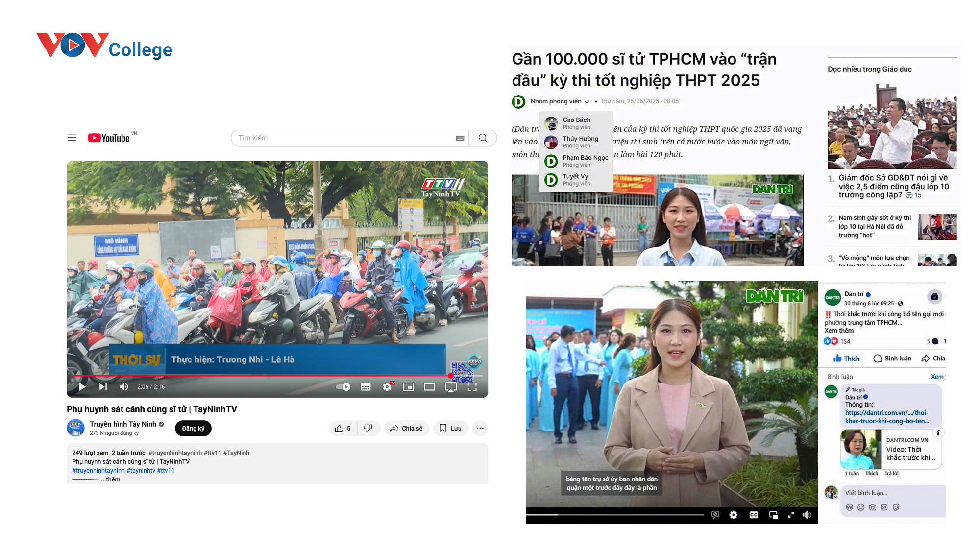Switch YouTube player to miniplayer
This screenshot has width=980, height=551.
408,387
